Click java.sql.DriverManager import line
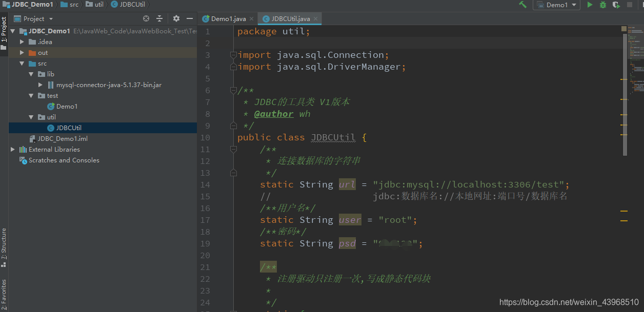Image resolution: width=644 pixels, height=312 pixels. (x=321, y=67)
